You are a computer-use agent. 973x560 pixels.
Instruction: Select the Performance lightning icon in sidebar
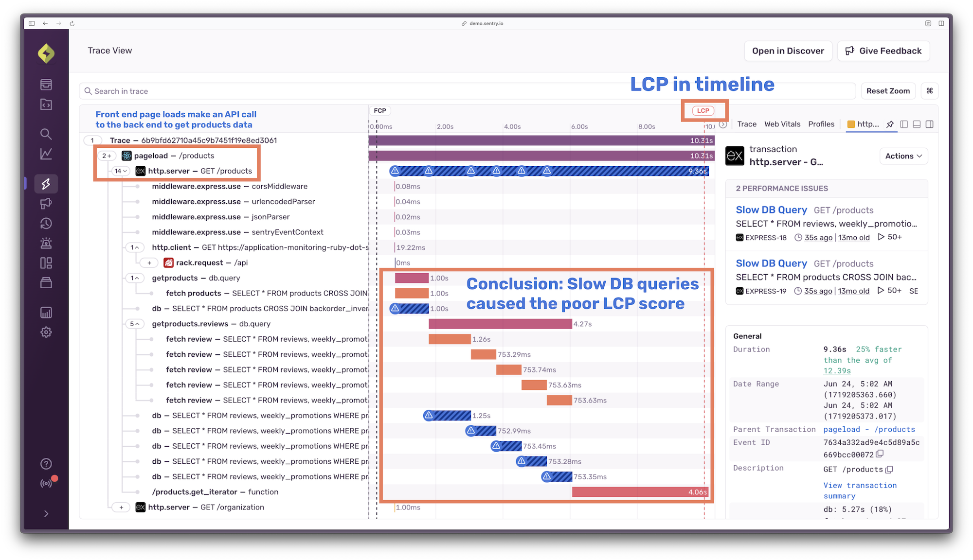click(x=46, y=184)
